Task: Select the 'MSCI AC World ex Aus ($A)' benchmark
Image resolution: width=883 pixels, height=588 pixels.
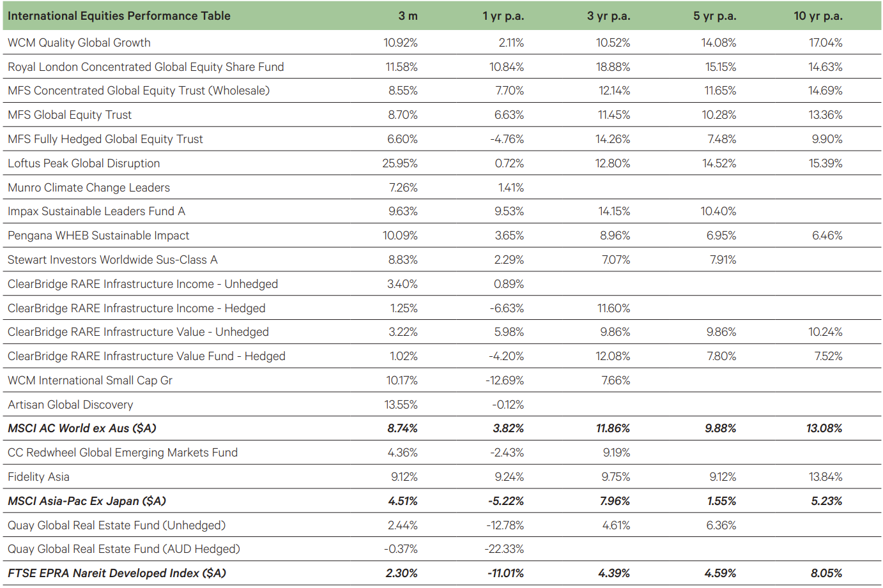Action: (x=82, y=428)
